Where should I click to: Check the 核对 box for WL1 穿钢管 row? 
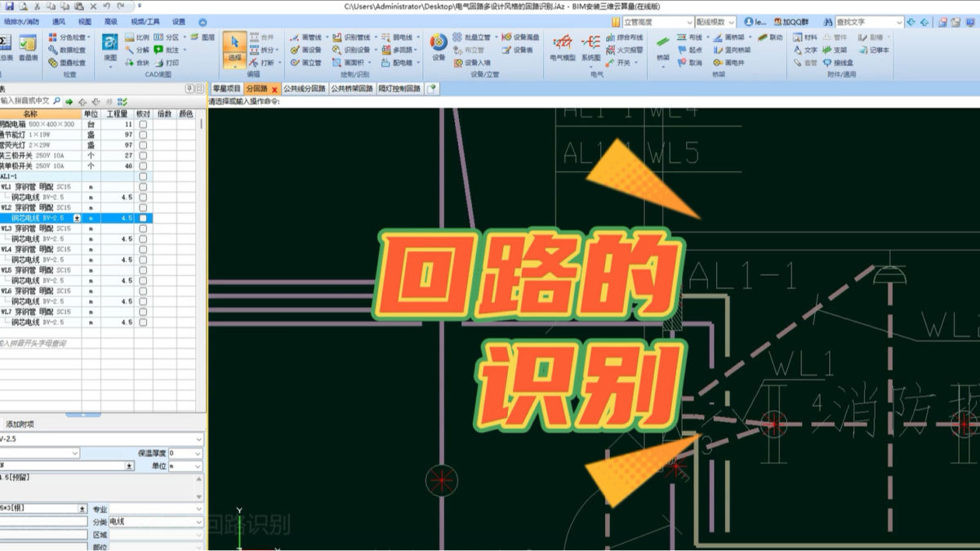tap(143, 187)
